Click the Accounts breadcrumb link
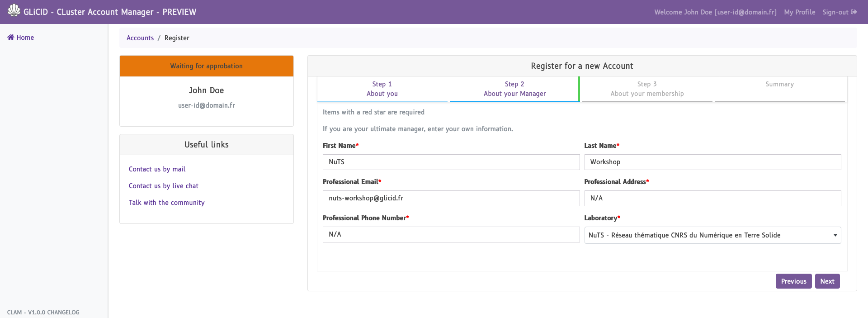The height and width of the screenshot is (318, 868). click(140, 38)
